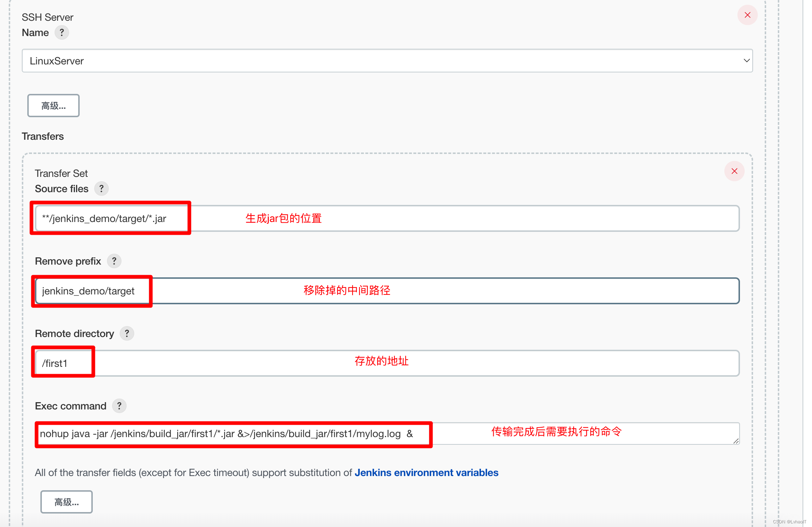Click into the Exec command textarea
Viewport: 812px width, 527px height.
coord(387,433)
